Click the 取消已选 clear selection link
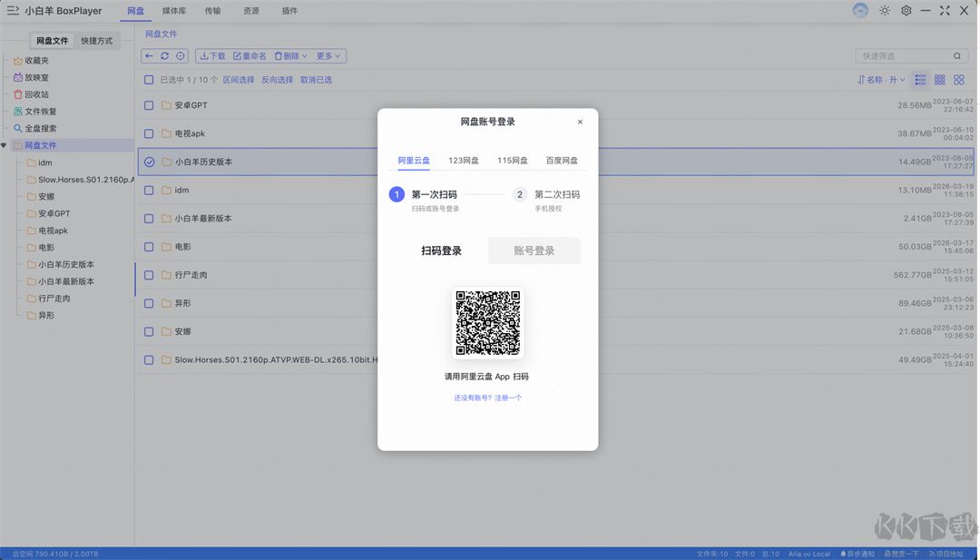 tap(316, 79)
